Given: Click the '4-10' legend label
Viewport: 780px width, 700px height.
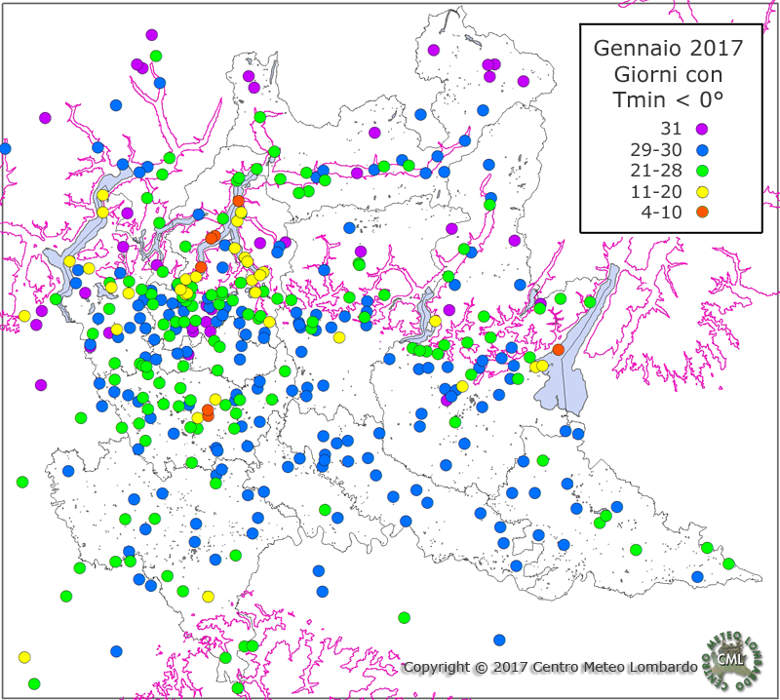Looking at the screenshot, I should pyautogui.click(x=661, y=213).
